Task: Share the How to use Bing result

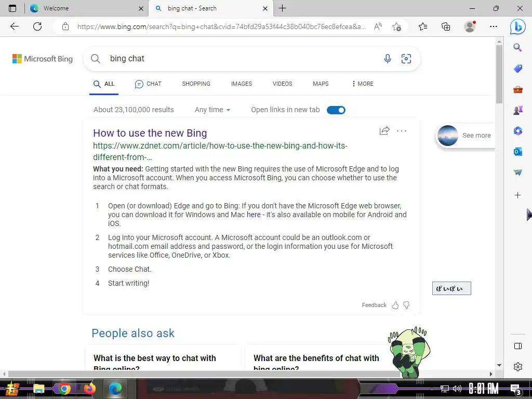Action: point(384,130)
